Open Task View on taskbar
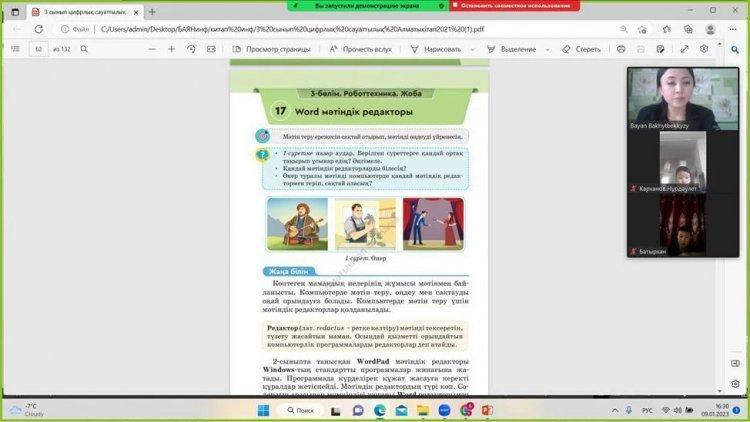Image resolution: width=750 pixels, height=422 pixels. [x=336, y=411]
